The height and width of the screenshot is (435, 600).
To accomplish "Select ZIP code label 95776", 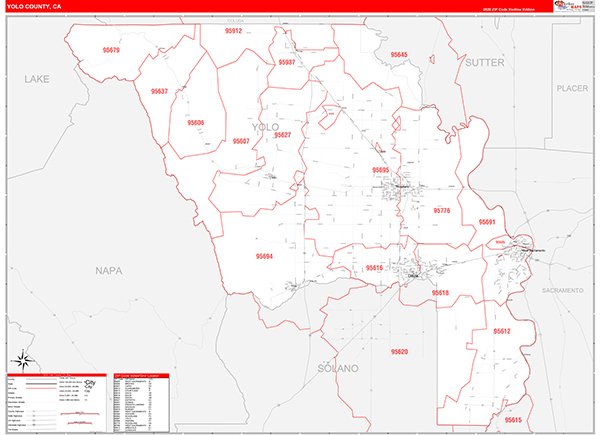I will 442,211.
